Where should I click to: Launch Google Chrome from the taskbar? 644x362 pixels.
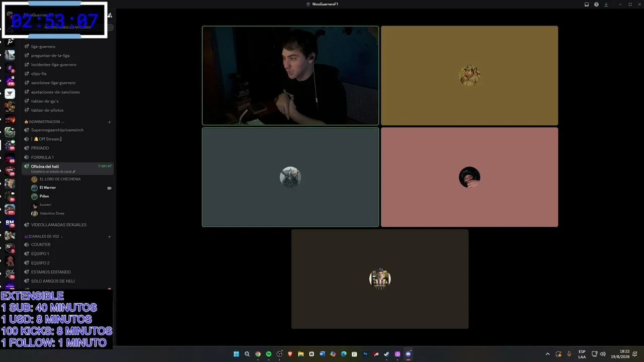click(x=258, y=354)
